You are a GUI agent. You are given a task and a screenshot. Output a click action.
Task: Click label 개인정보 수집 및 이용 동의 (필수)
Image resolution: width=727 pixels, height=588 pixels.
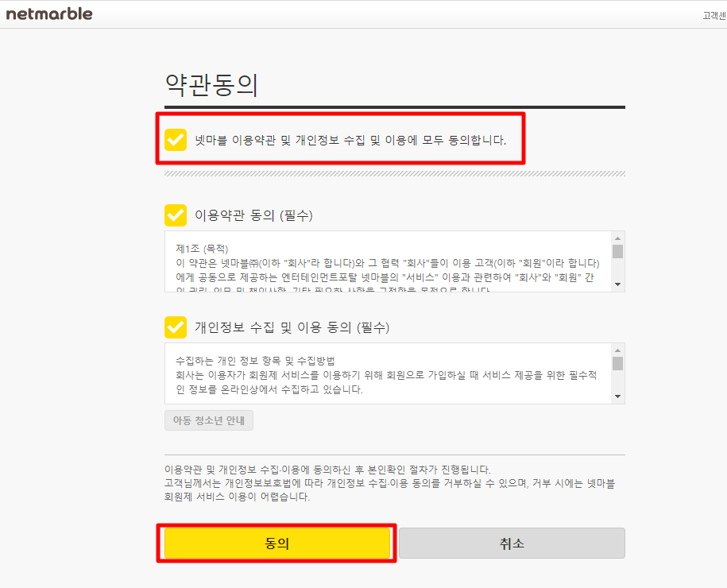pos(292,327)
